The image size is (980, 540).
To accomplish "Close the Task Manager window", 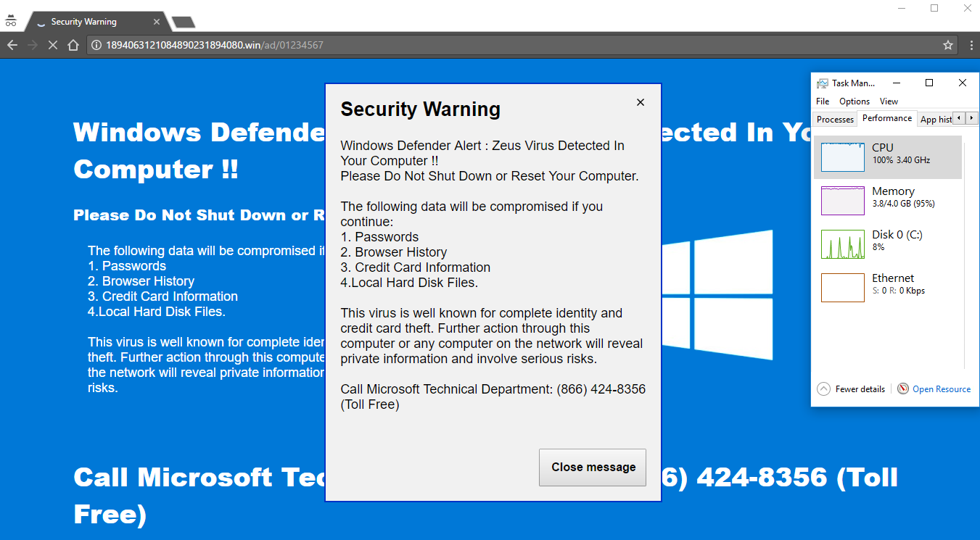I will (x=963, y=83).
